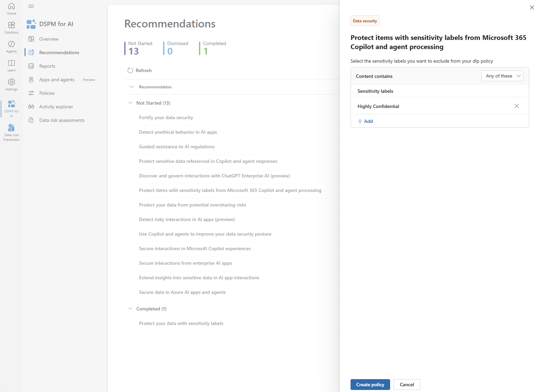Image resolution: width=539 pixels, height=392 pixels.
Task: Click the Preview badge beside Apps and agents
Action: coord(89,80)
